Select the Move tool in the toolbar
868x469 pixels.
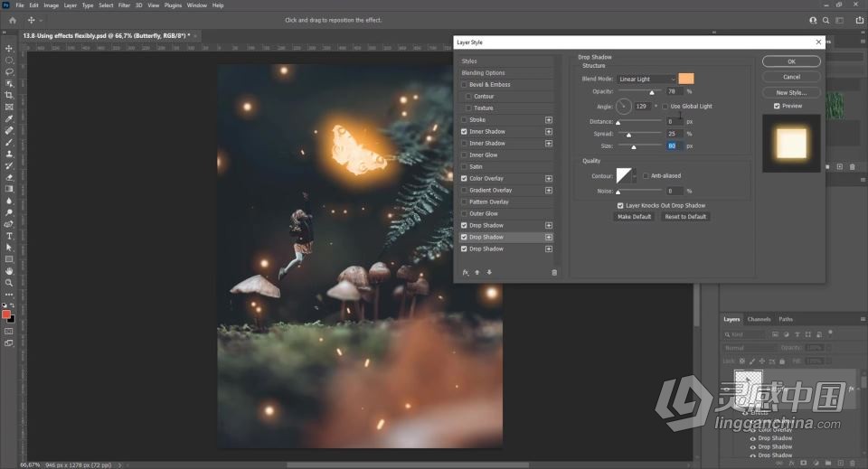[x=9, y=49]
